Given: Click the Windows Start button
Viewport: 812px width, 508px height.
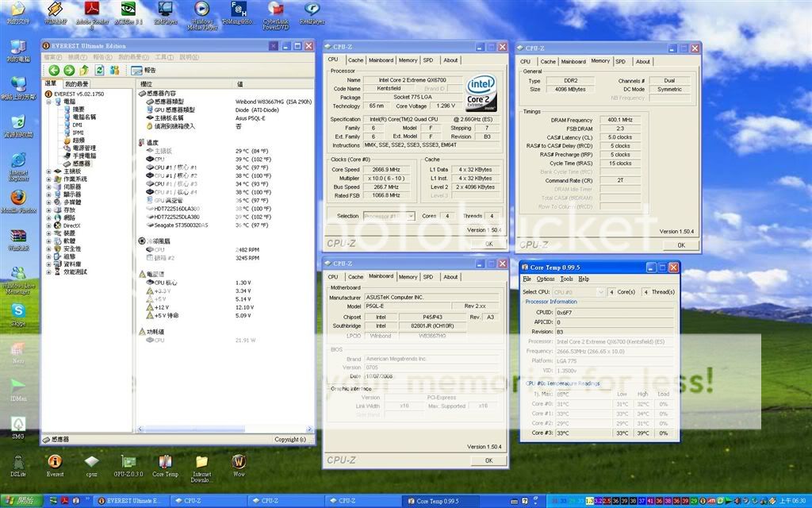Looking at the screenshot, I should (x=20, y=501).
